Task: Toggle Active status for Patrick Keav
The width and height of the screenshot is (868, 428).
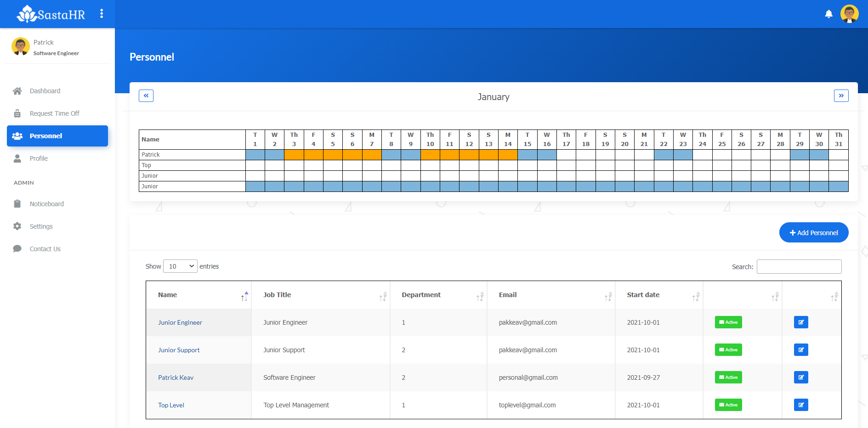Action: [x=728, y=377]
